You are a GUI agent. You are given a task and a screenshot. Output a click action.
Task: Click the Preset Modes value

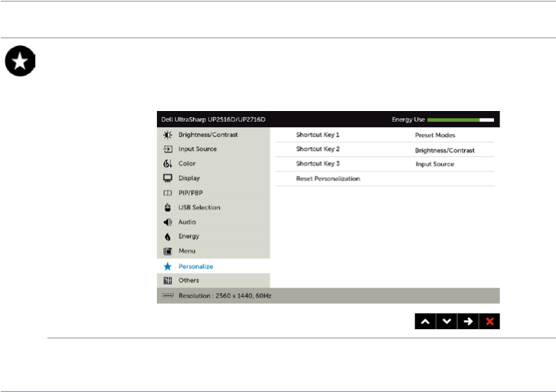(435, 135)
